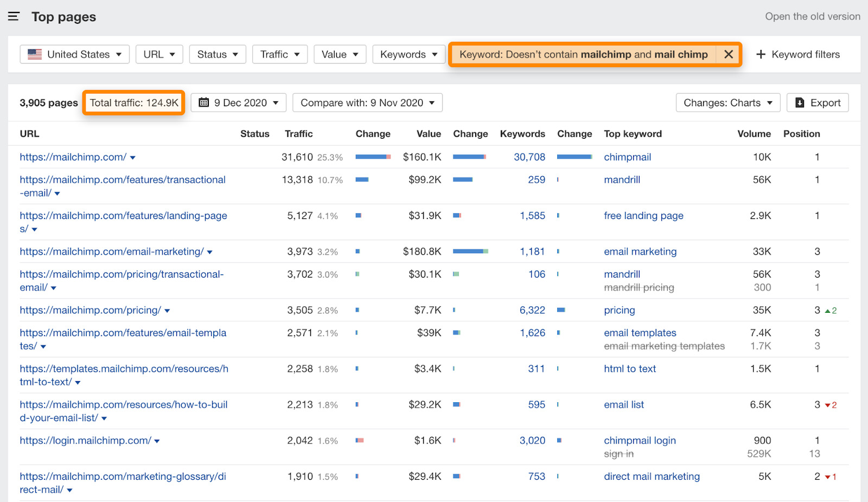Open the Status filter dropdown
This screenshot has width=868, height=502.
[217, 54]
